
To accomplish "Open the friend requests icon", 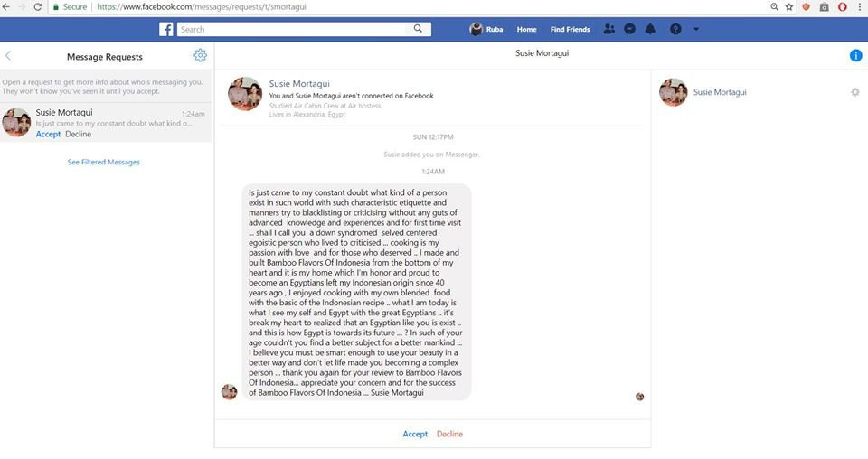I will point(609,29).
